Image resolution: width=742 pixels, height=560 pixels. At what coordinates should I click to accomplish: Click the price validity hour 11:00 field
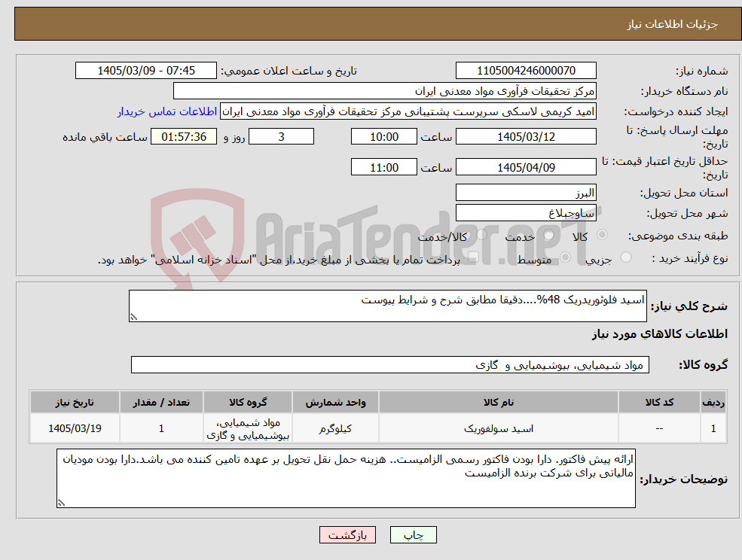click(x=383, y=167)
